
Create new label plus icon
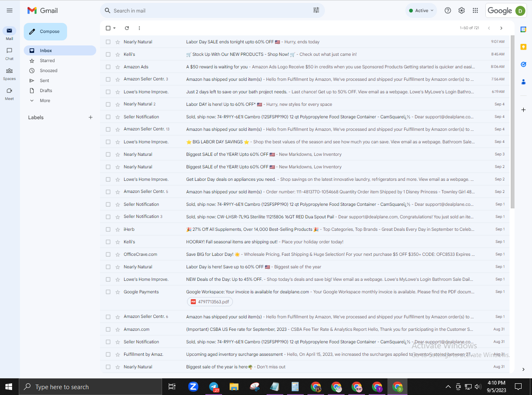coord(90,117)
